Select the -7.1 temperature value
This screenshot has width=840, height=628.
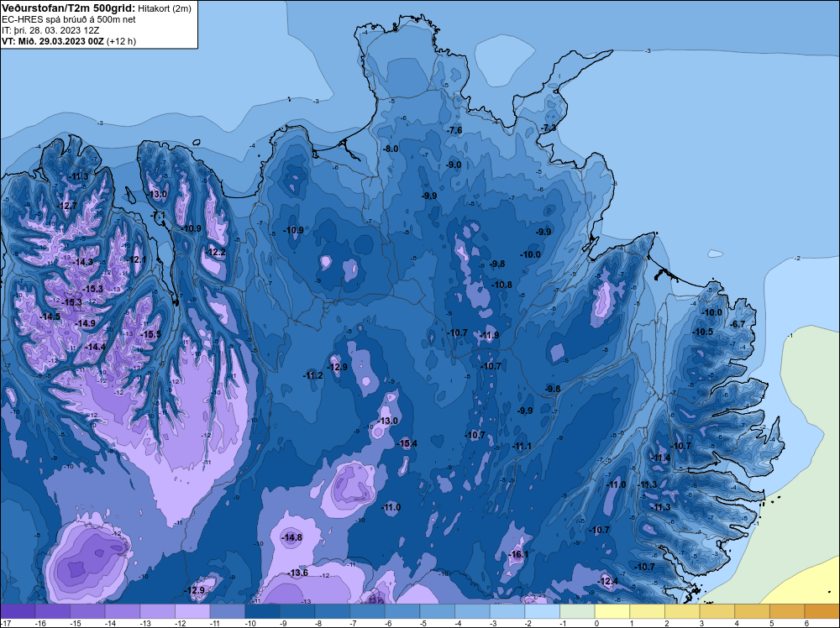[x=159, y=215]
